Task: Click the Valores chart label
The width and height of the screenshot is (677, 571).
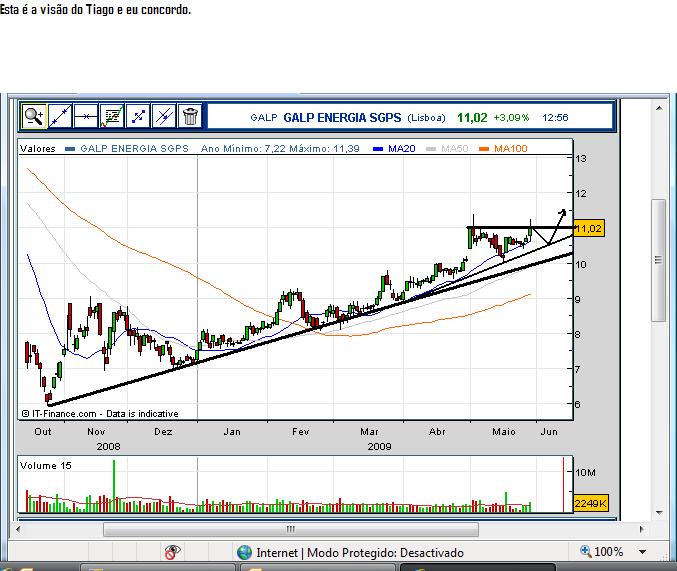Action: point(38,149)
